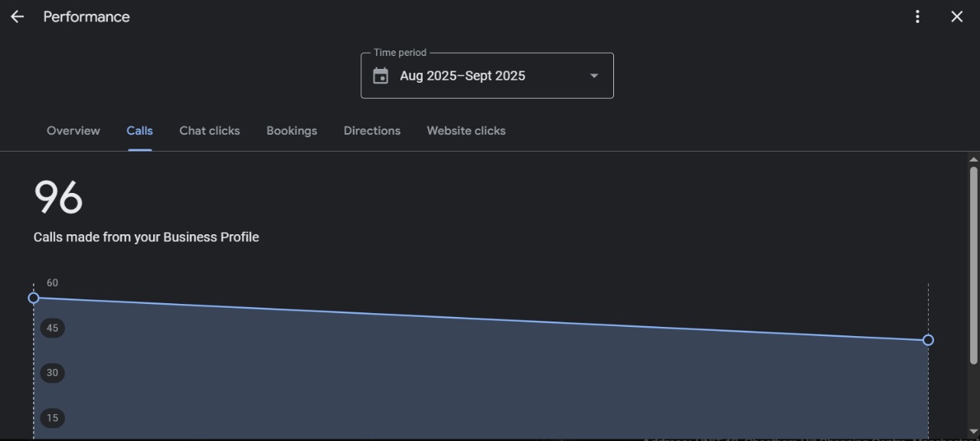Open the Aug 2025–Sept 2025 date range selector
The height and width of the screenshot is (441, 980).
[x=462, y=76]
